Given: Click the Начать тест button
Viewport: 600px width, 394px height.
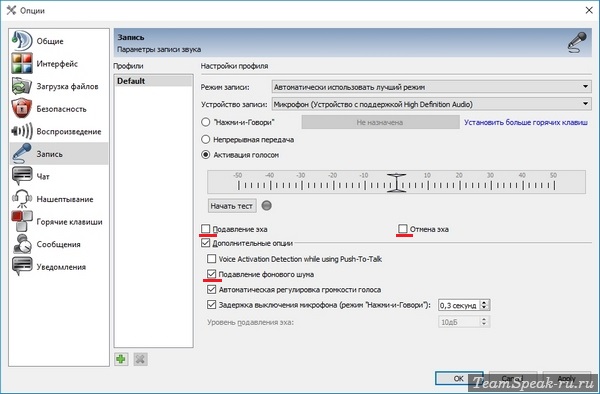Looking at the screenshot, I should pyautogui.click(x=232, y=206).
